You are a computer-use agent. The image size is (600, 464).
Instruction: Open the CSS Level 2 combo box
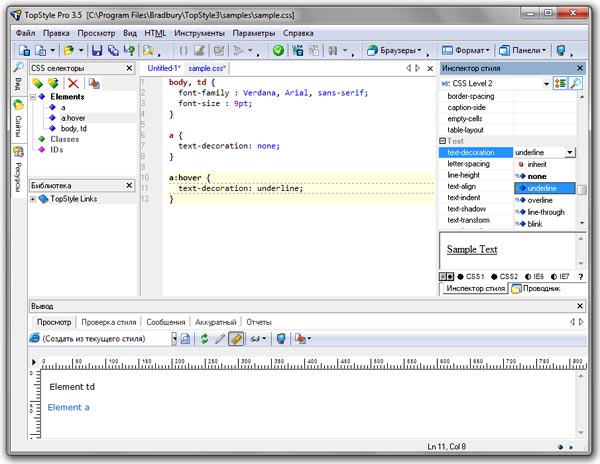(x=496, y=83)
